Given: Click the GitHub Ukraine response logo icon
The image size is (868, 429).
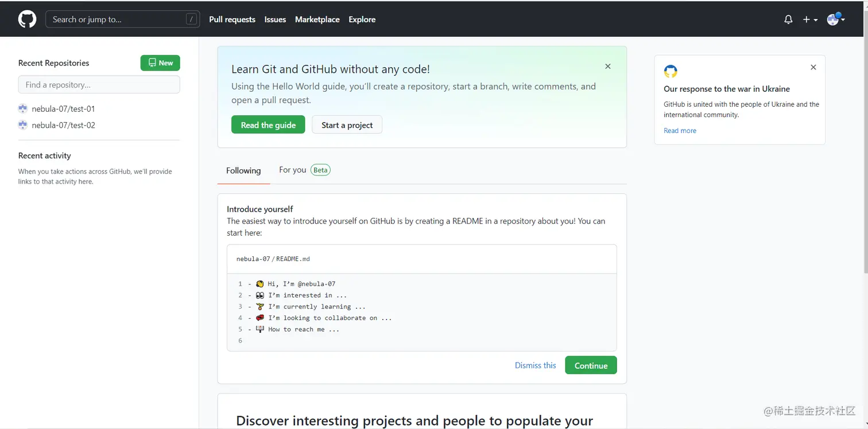Looking at the screenshot, I should pyautogui.click(x=671, y=72).
